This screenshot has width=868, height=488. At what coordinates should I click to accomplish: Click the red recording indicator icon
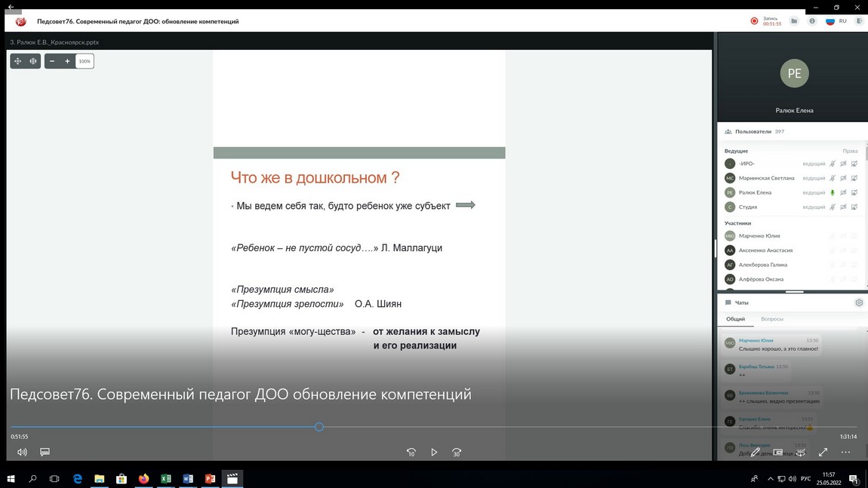pyautogui.click(x=754, y=21)
